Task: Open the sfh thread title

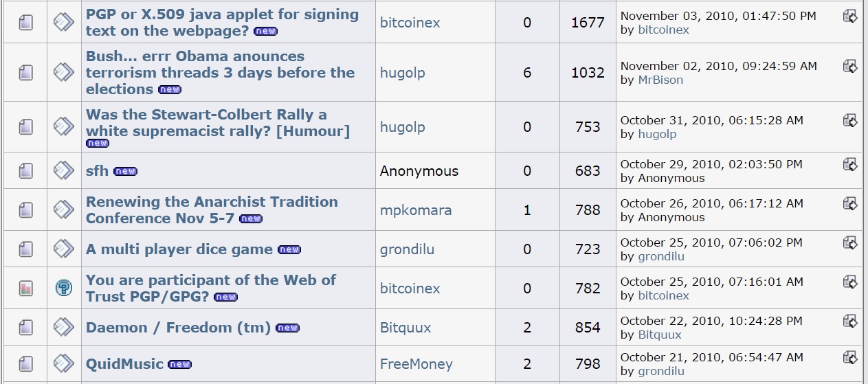Action: point(97,170)
